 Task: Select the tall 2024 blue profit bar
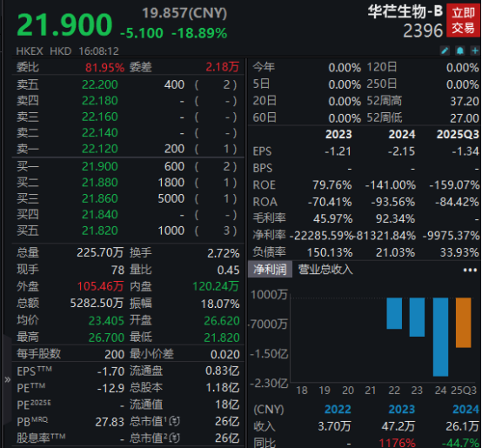pyautogui.click(x=440, y=337)
